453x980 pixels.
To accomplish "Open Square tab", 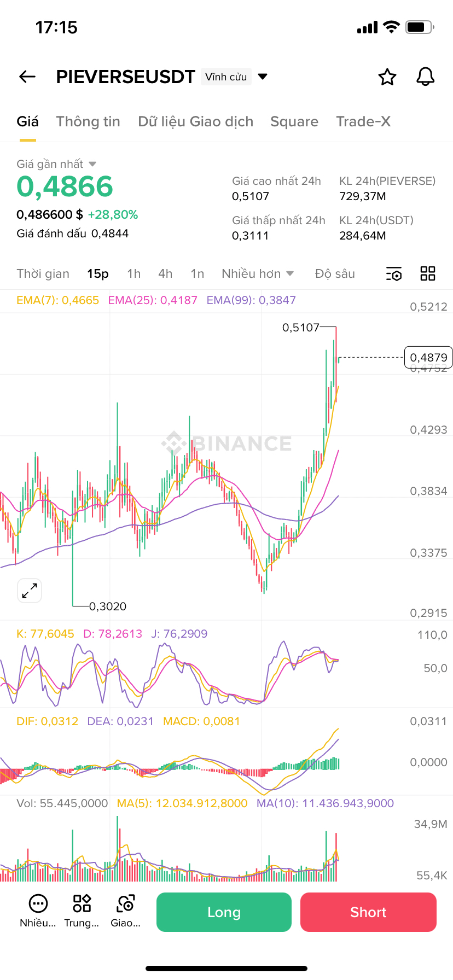I will [294, 121].
